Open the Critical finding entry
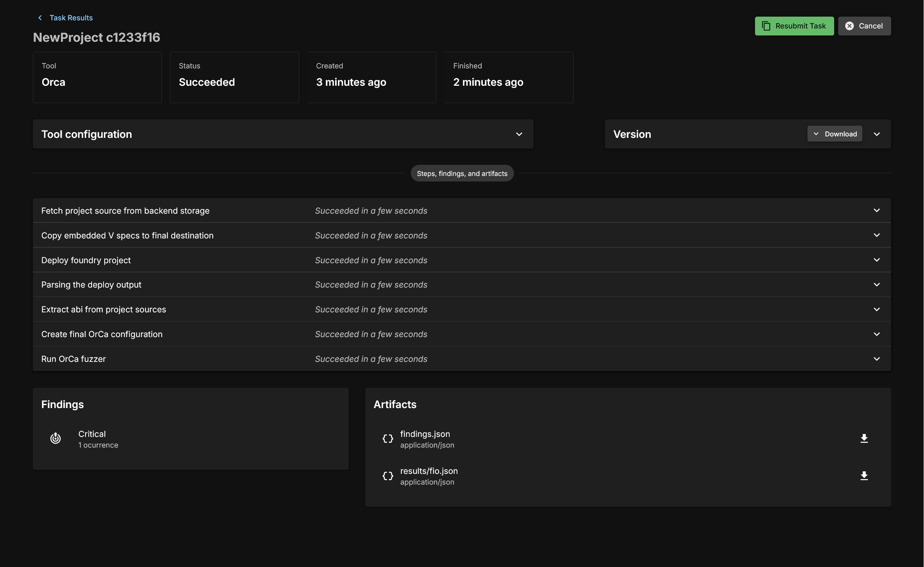The width and height of the screenshot is (924, 567). tap(190, 439)
